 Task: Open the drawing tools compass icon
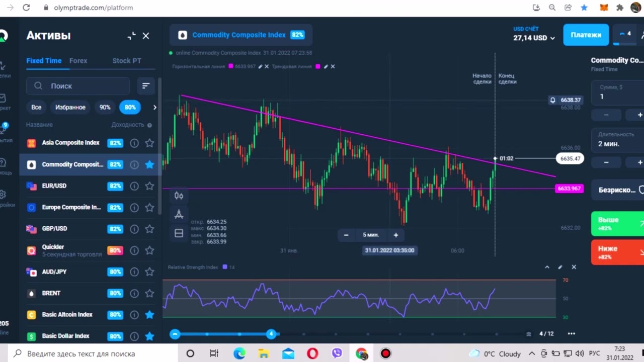179,215
